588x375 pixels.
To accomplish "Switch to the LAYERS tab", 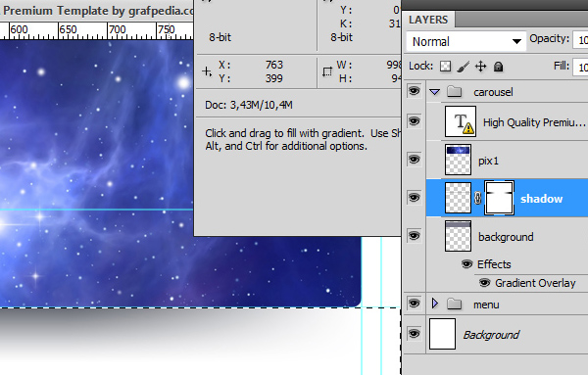I will point(428,20).
